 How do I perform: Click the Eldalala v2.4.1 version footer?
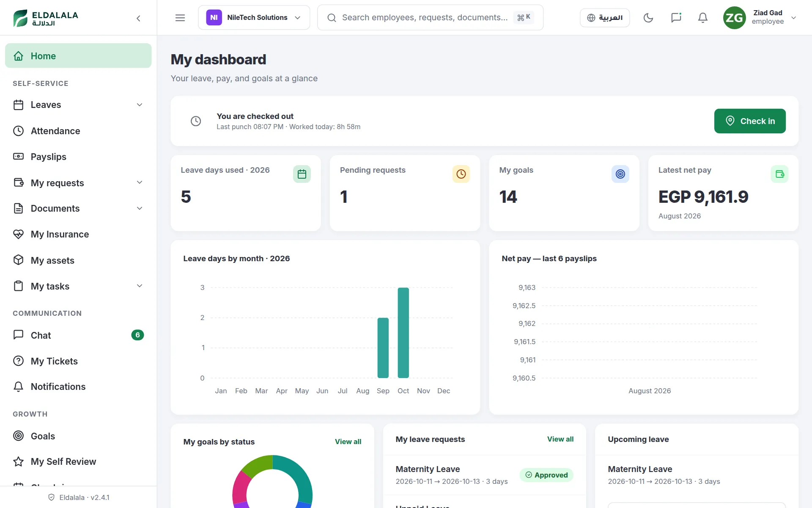coord(79,497)
